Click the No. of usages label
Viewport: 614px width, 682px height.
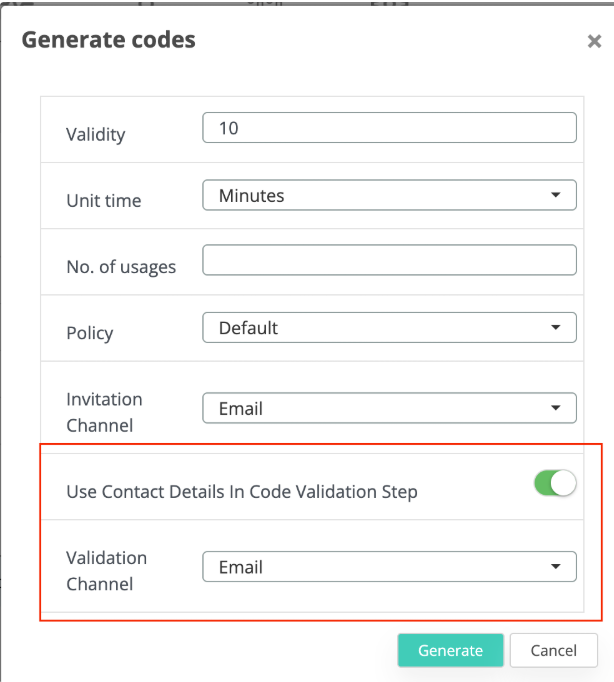[x=121, y=266]
